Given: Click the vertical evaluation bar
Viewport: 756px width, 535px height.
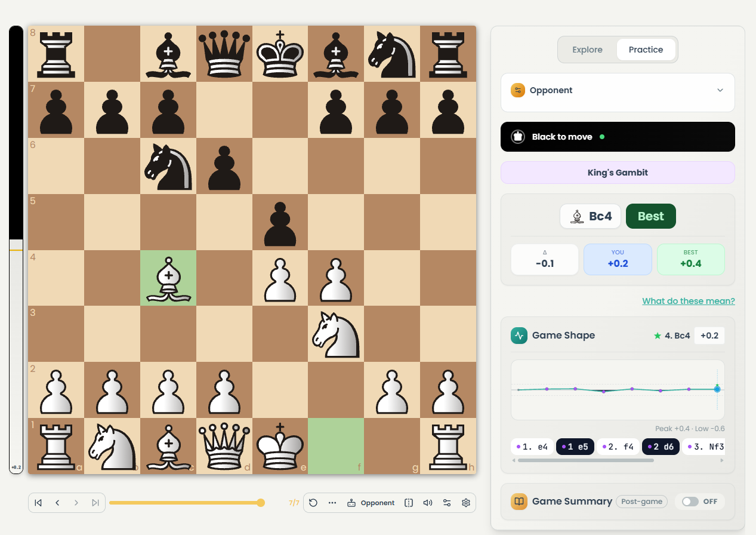Looking at the screenshot, I should tap(16, 250).
